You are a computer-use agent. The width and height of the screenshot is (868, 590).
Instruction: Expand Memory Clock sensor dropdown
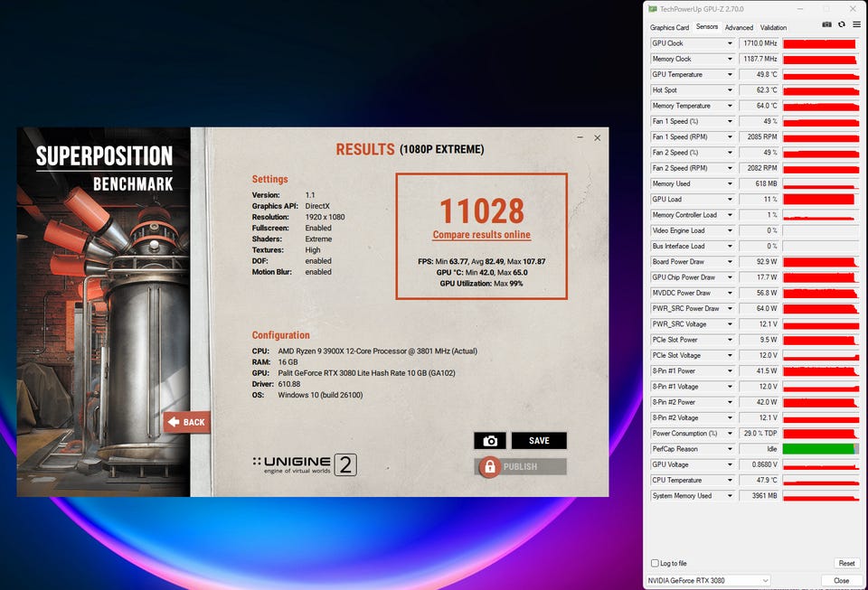[x=730, y=59]
